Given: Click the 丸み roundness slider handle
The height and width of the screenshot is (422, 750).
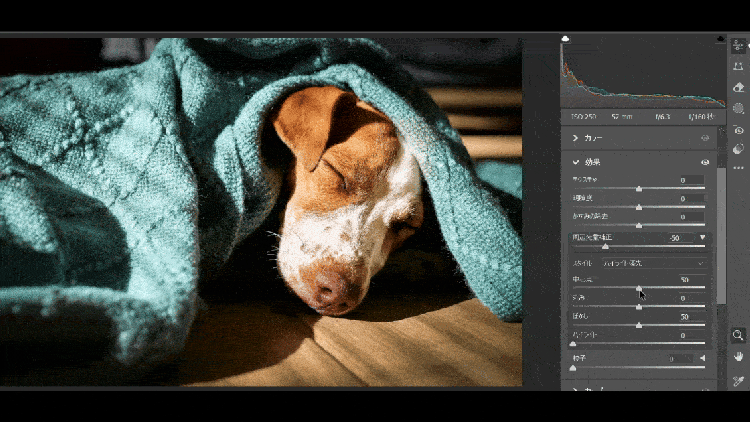Looking at the screenshot, I should click(x=639, y=307).
